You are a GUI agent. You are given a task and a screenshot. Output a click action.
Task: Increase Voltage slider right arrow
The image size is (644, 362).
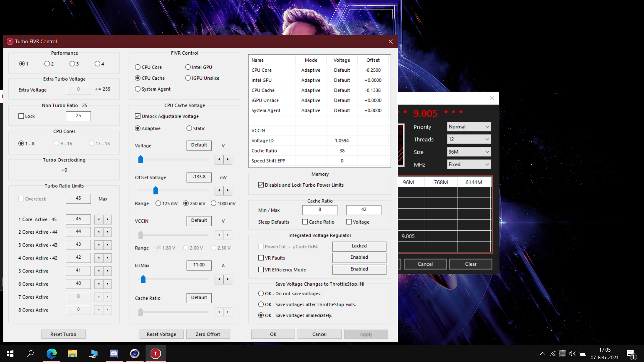tap(228, 160)
